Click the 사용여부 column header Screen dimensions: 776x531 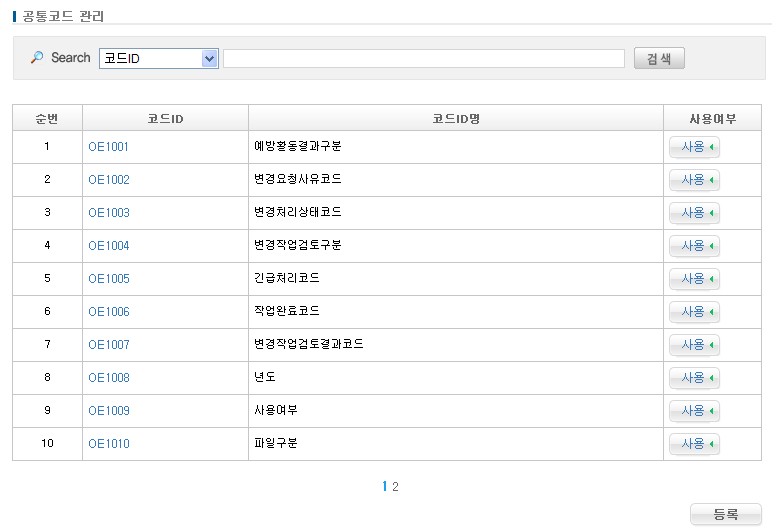tap(712, 119)
